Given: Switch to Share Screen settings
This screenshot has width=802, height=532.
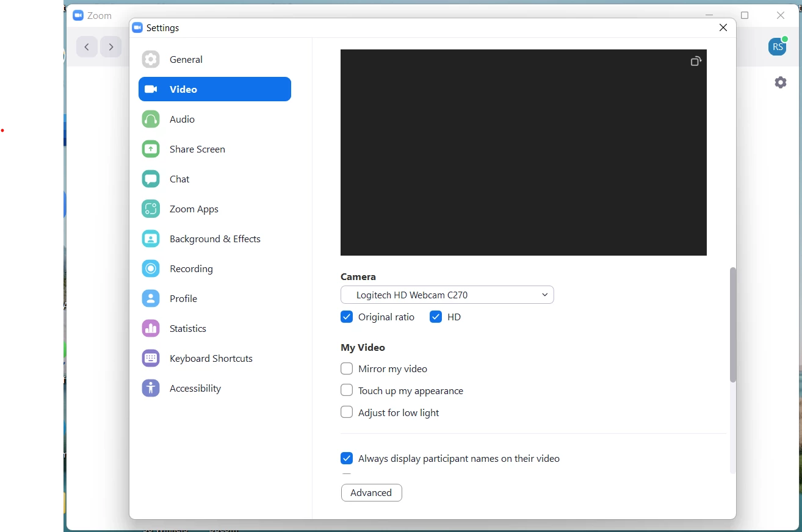Looking at the screenshot, I should coord(215,149).
